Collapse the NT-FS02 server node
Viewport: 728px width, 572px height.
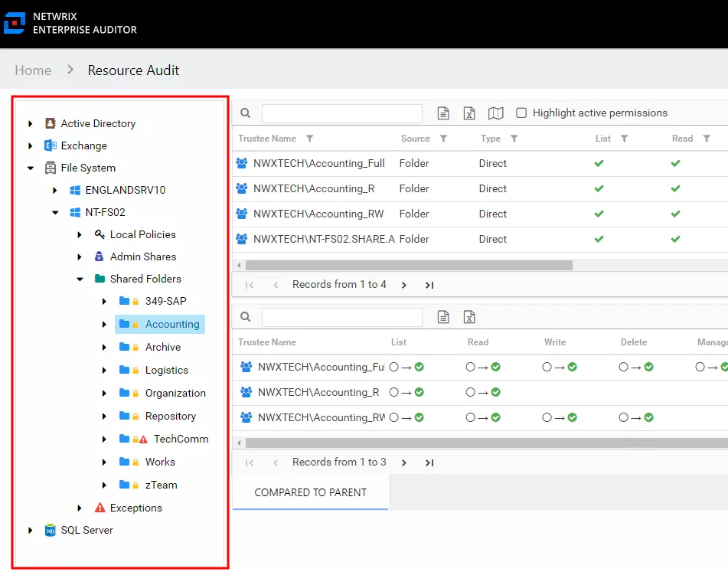pos(55,212)
